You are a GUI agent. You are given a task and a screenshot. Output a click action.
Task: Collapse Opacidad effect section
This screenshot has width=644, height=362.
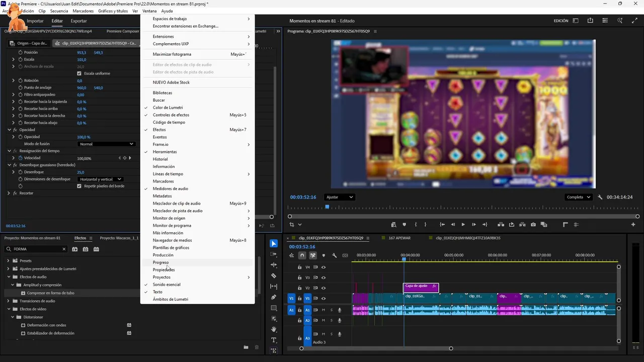click(9, 130)
